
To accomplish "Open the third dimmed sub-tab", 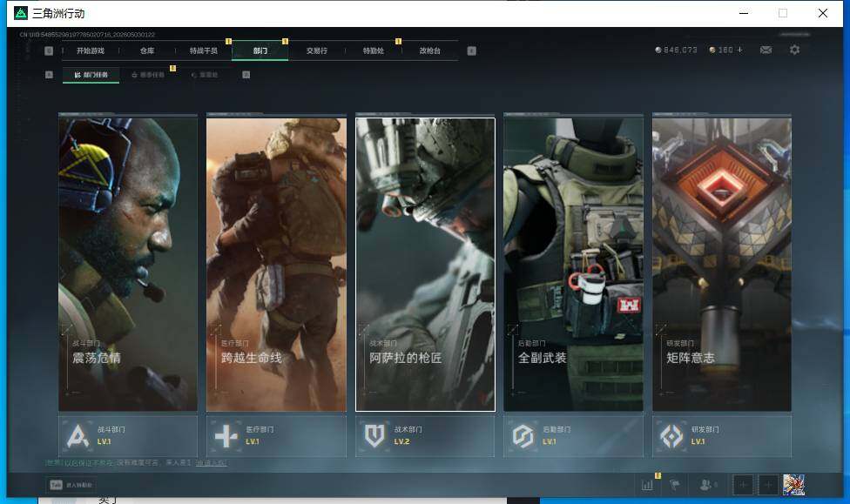I will (x=205, y=75).
